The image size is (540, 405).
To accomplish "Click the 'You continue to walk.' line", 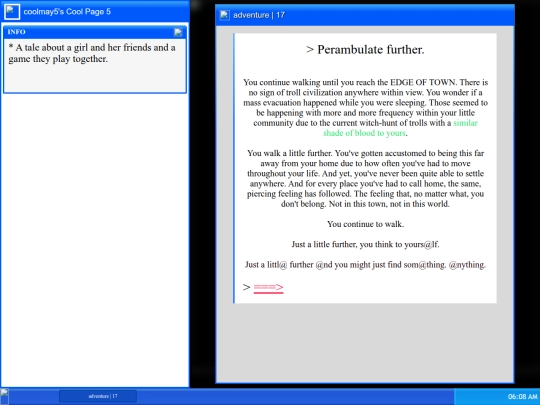I will coord(365,224).
